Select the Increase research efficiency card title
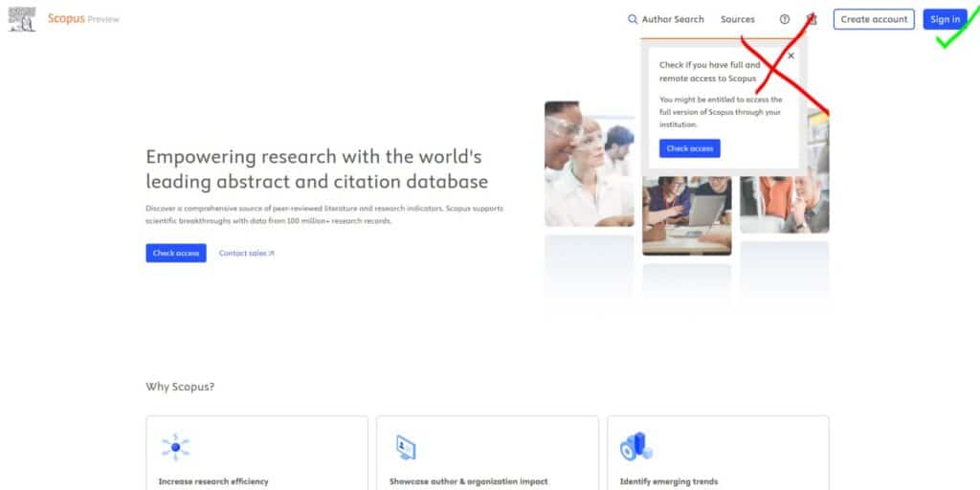The height and width of the screenshot is (490, 980). point(213,482)
